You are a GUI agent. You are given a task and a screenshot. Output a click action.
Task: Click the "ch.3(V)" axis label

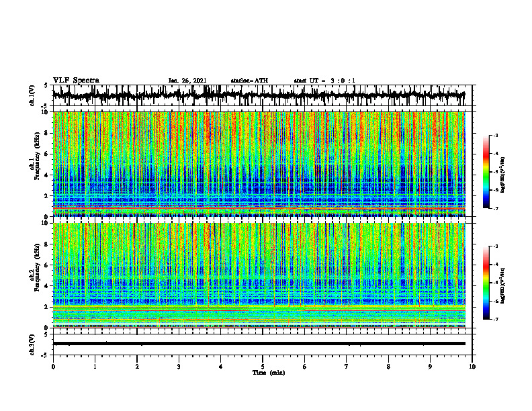(32, 345)
